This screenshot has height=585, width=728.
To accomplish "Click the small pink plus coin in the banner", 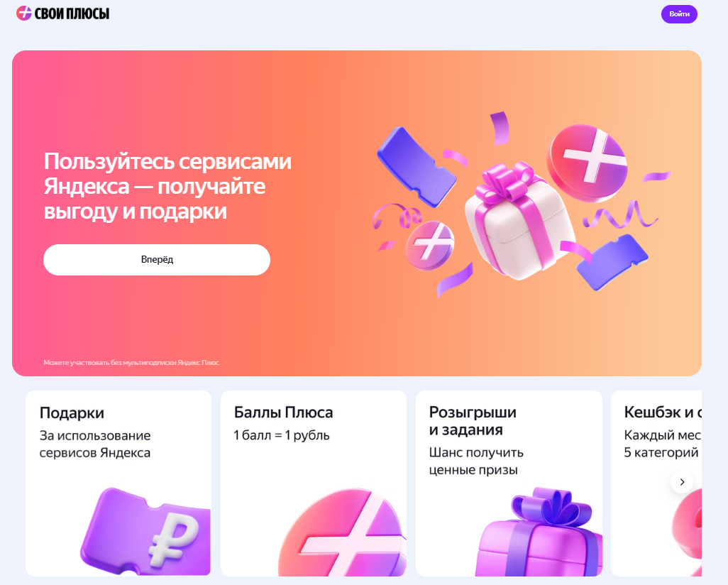I will (x=429, y=245).
